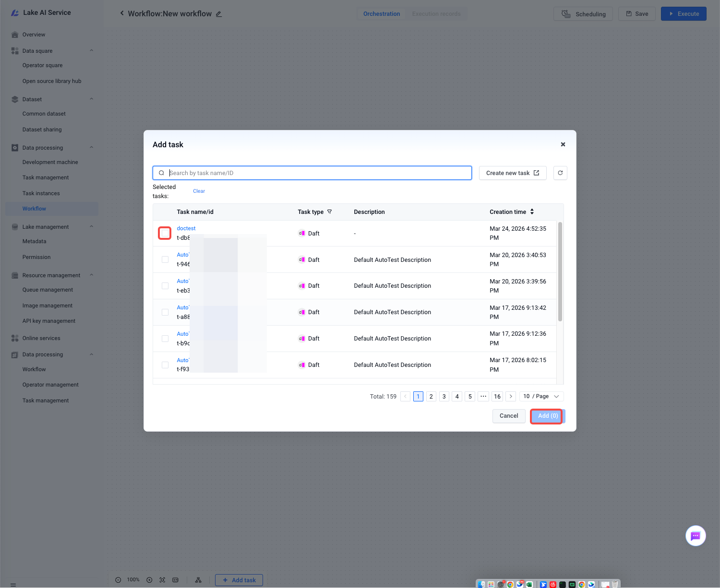Go back using the arrow beside Workflow title
The image size is (720, 588).
coord(122,13)
